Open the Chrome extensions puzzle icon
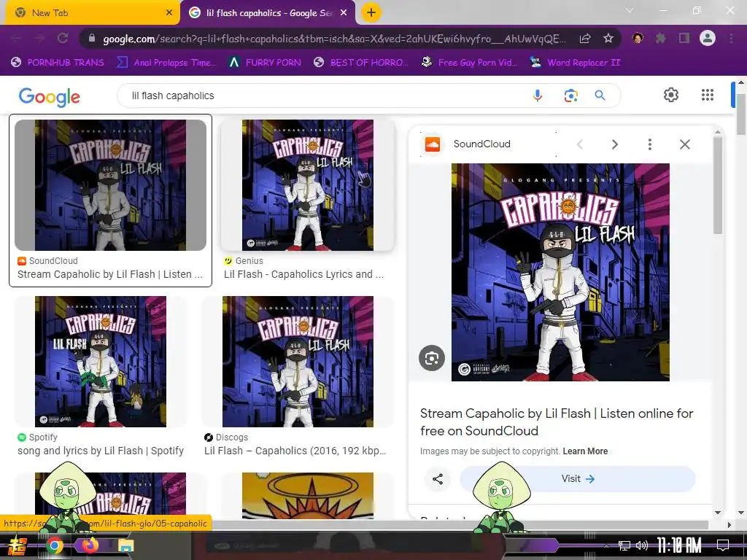The width and height of the screenshot is (747, 560). [660, 38]
